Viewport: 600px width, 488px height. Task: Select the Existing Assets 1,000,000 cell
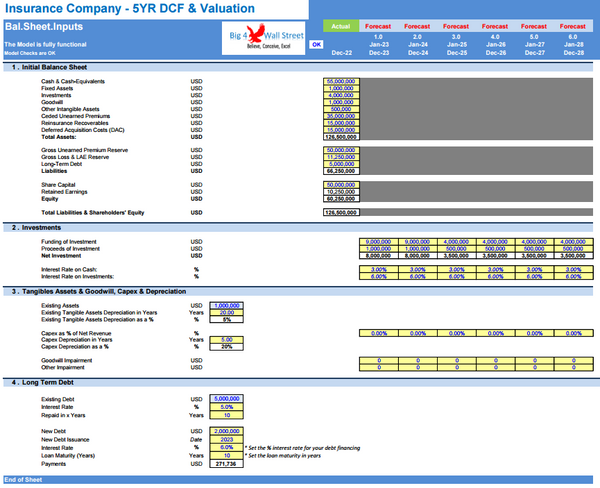[227, 305]
